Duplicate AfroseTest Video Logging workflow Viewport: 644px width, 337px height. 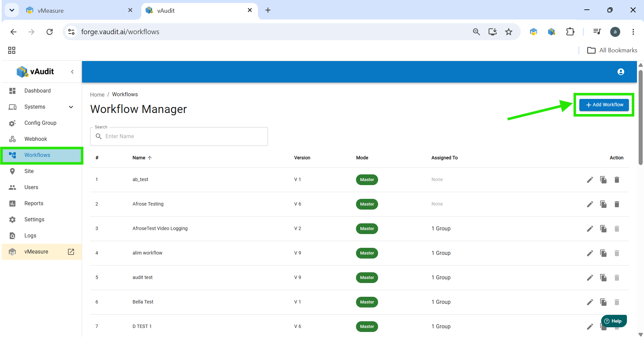point(603,229)
